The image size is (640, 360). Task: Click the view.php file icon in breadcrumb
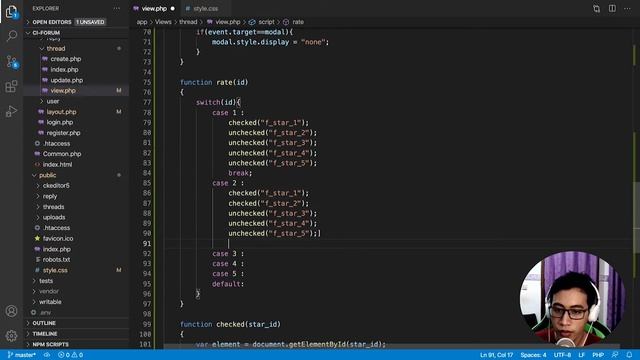coord(210,22)
